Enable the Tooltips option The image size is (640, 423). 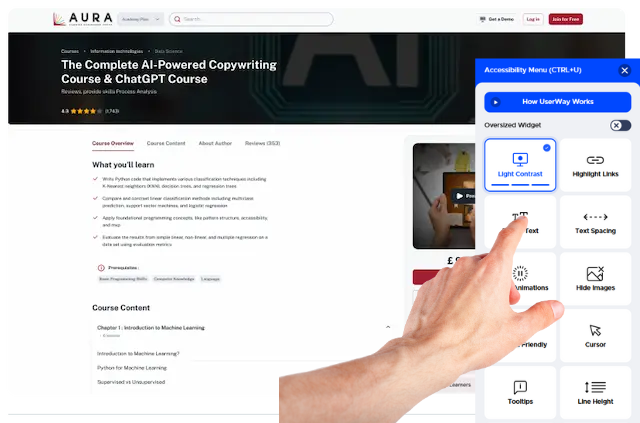(520, 392)
